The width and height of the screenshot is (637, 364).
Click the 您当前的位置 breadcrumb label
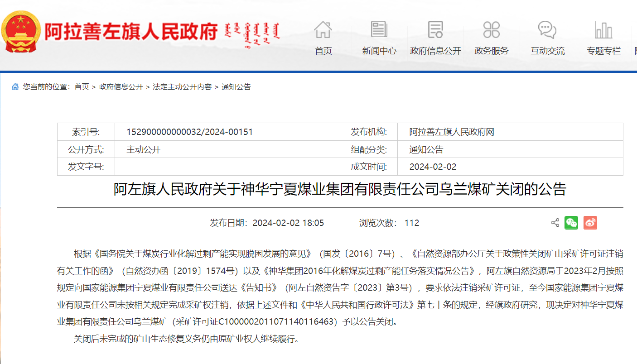tap(46, 87)
